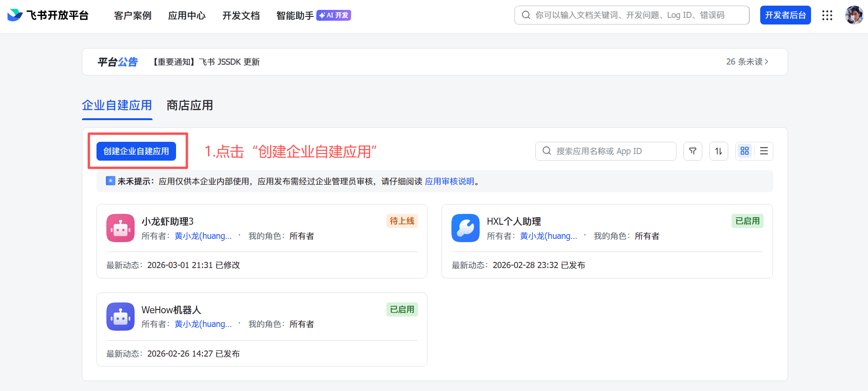Screen dimensions: 868x391
Task: Open the 应用中心 menu item
Action: (x=187, y=16)
